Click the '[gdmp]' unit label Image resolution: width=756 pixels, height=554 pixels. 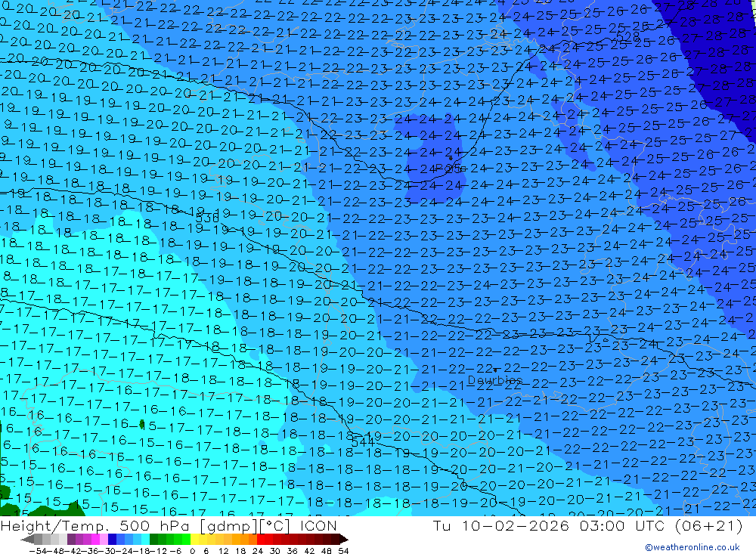click(228, 526)
